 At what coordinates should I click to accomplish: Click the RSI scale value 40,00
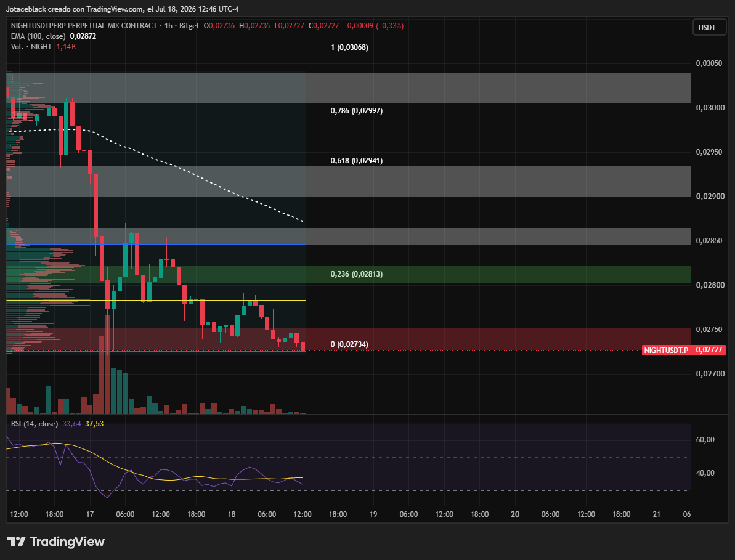tap(705, 473)
